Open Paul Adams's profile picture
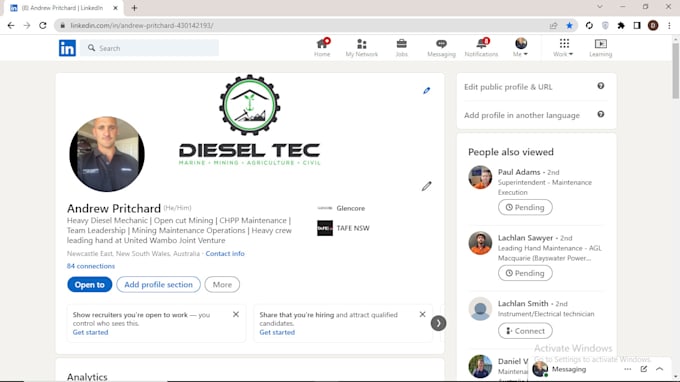The width and height of the screenshot is (680, 382). pos(480,177)
